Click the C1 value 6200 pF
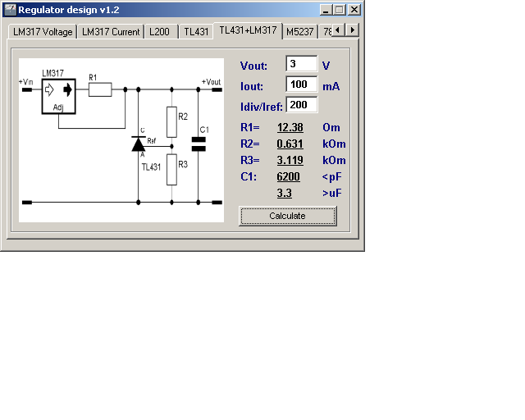 coord(289,176)
